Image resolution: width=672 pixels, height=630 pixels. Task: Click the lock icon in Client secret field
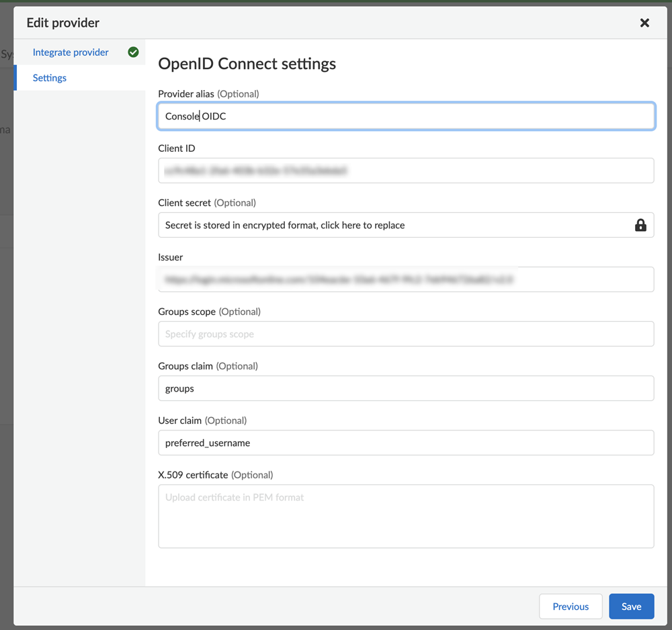tap(640, 225)
